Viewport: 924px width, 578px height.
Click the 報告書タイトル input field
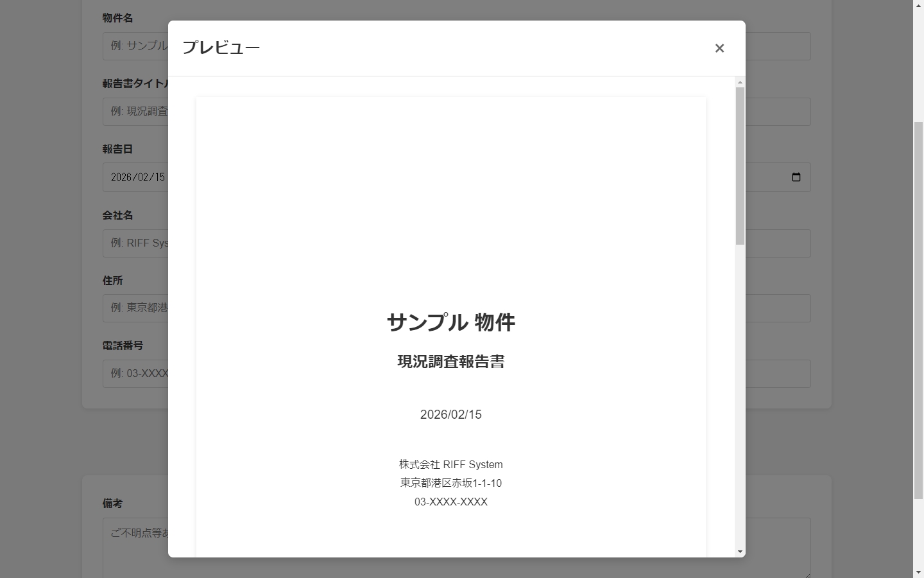click(136, 111)
